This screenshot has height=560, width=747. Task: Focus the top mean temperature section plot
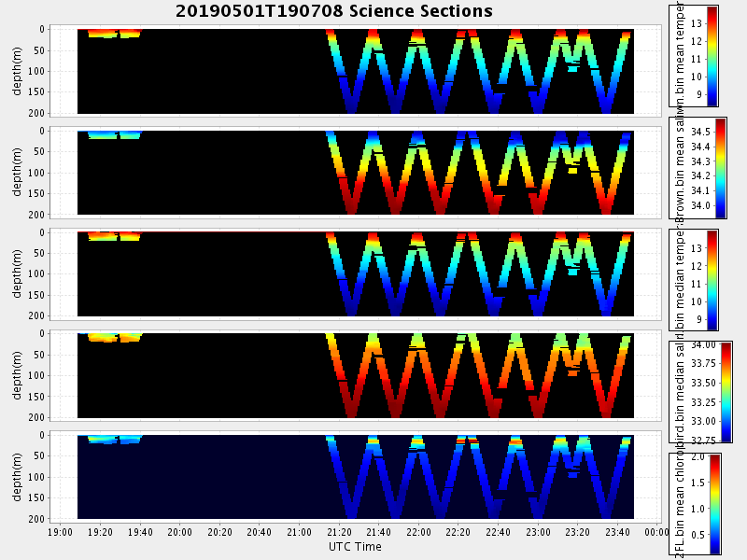click(x=355, y=71)
